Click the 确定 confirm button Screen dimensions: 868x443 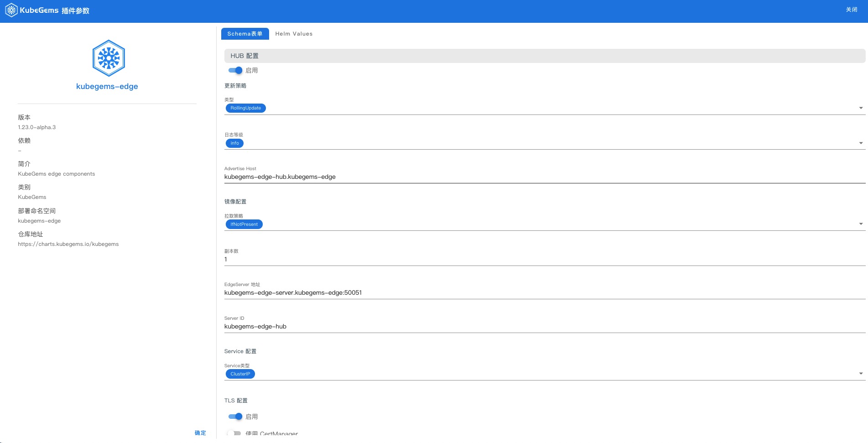(x=200, y=433)
